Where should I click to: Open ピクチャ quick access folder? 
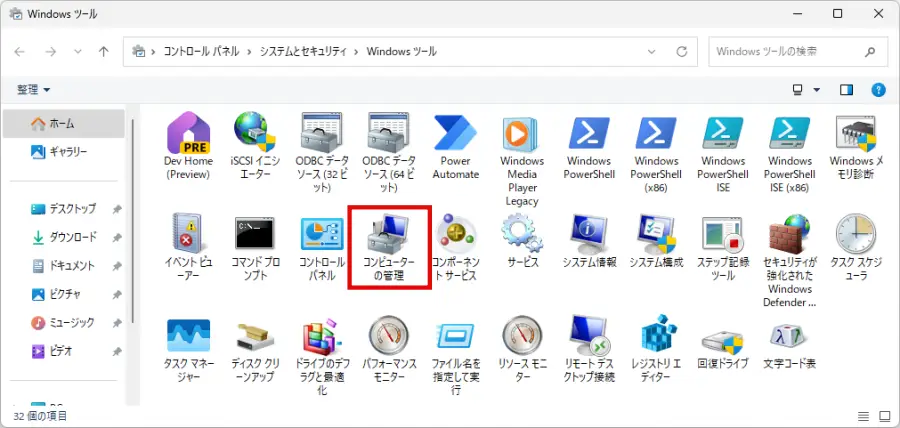(x=64, y=294)
